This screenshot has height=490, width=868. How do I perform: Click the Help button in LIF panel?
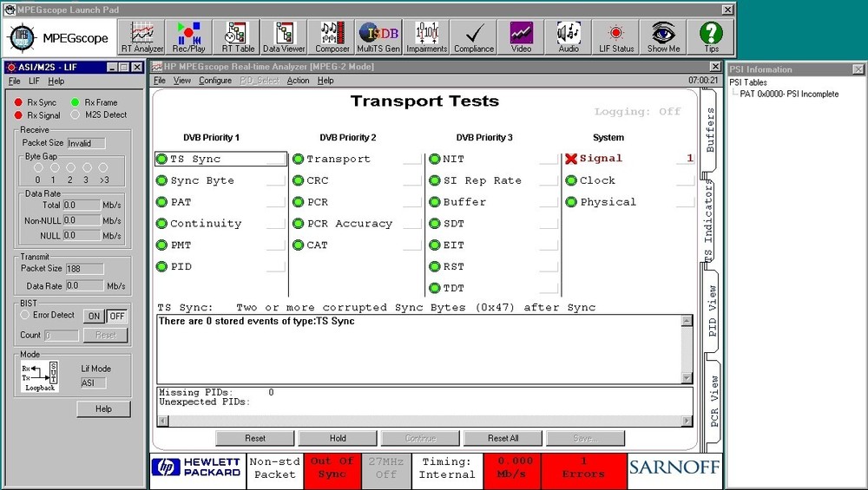click(x=103, y=409)
